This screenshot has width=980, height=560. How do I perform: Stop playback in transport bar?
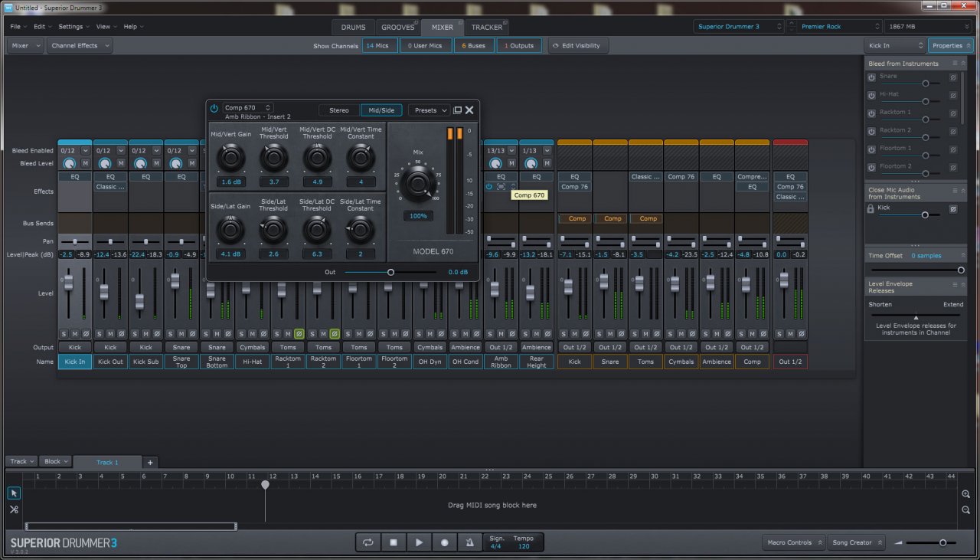[394, 542]
